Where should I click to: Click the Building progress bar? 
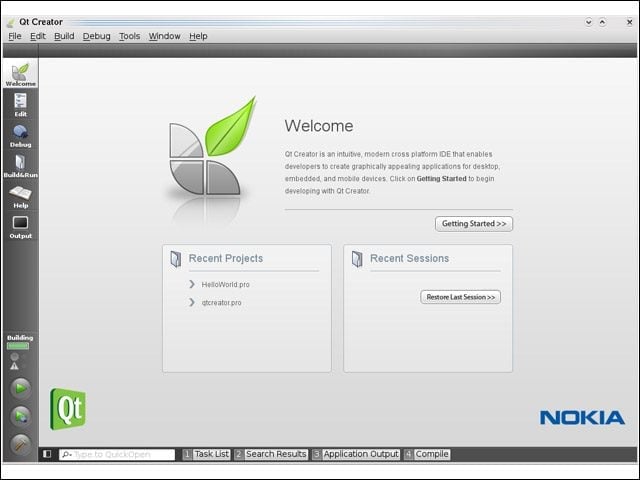pos(18,346)
